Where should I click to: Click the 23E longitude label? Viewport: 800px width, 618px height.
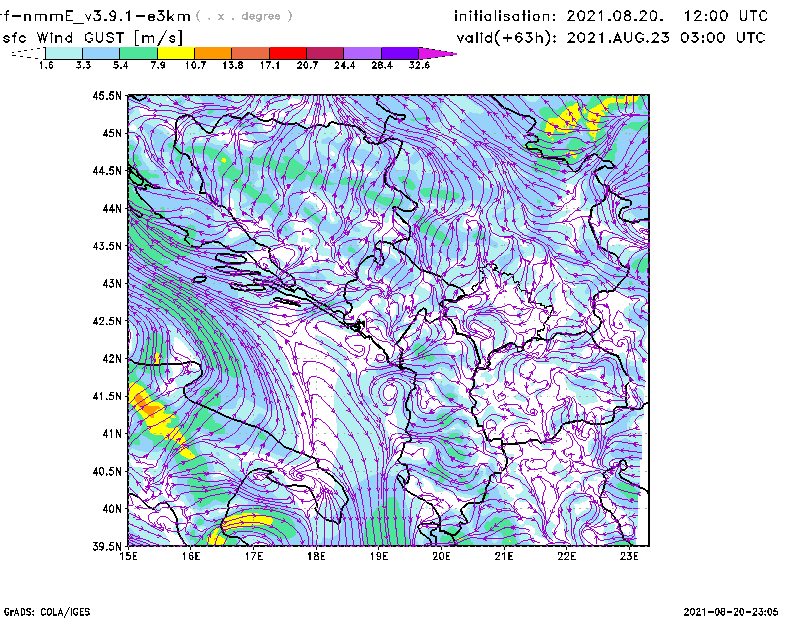point(629,556)
